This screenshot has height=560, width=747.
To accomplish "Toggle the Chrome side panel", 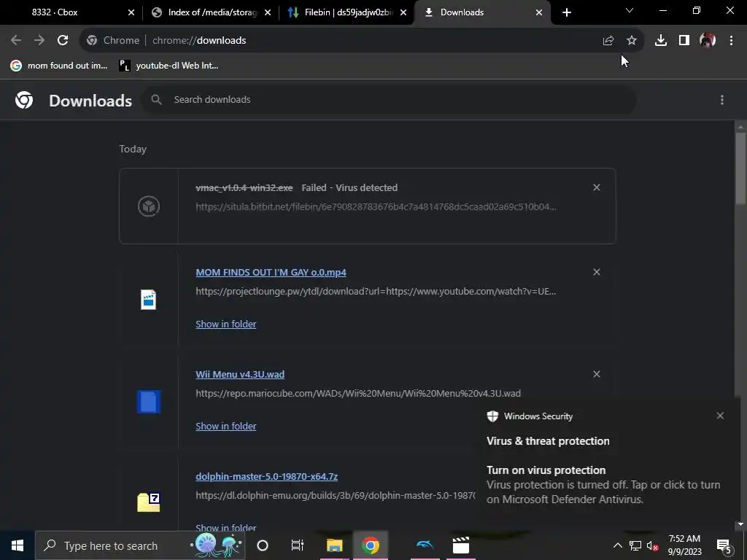I will coord(684,41).
